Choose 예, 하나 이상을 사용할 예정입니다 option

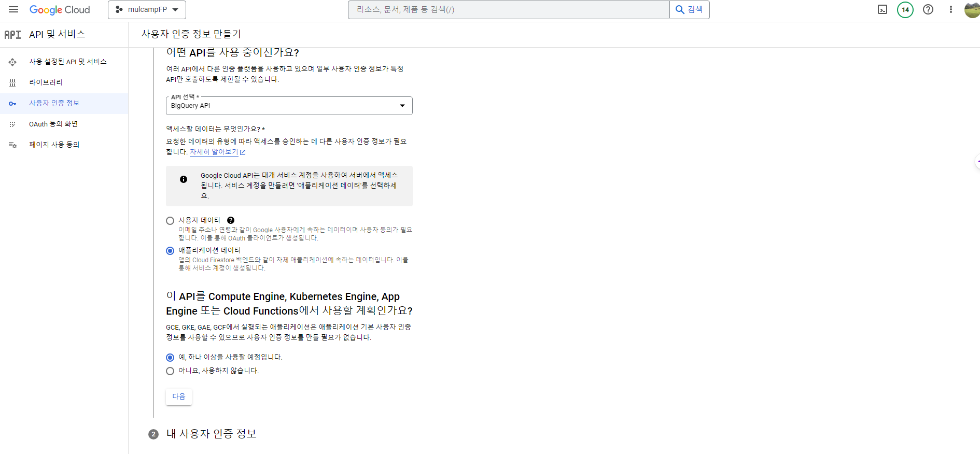point(170,358)
